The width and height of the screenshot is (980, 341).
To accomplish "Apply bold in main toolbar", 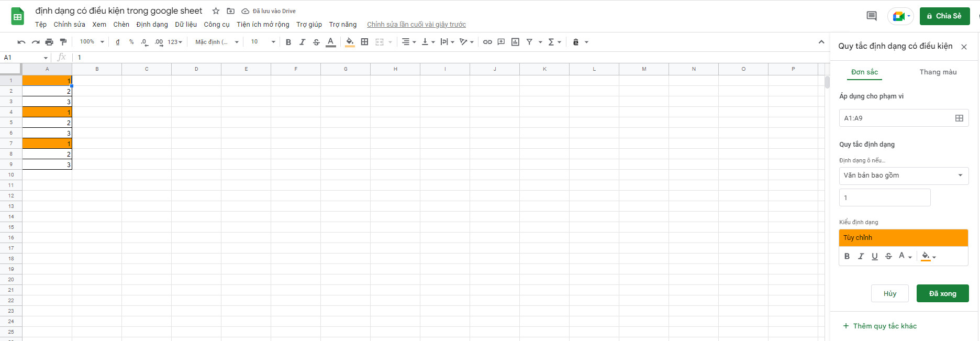I will click(288, 42).
